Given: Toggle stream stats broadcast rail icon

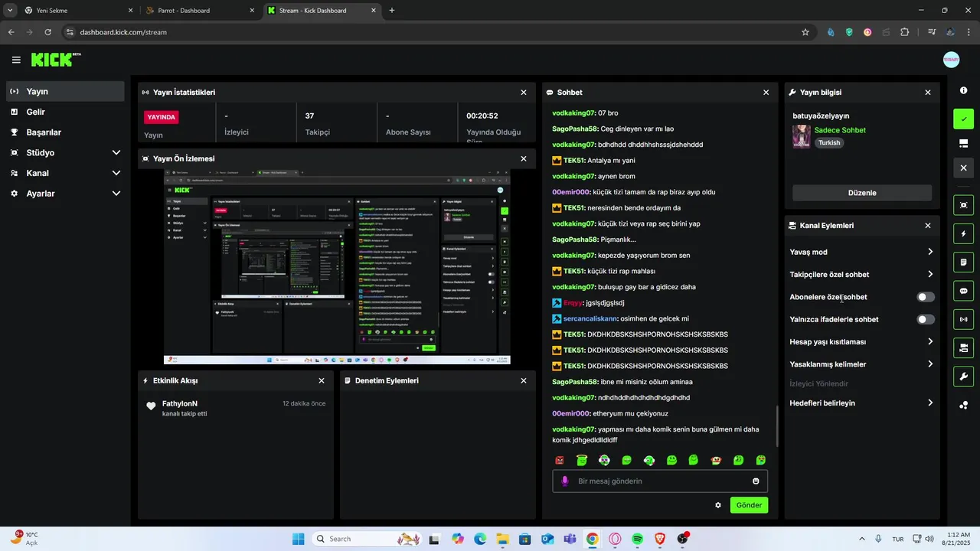Looking at the screenshot, I should point(963,319).
